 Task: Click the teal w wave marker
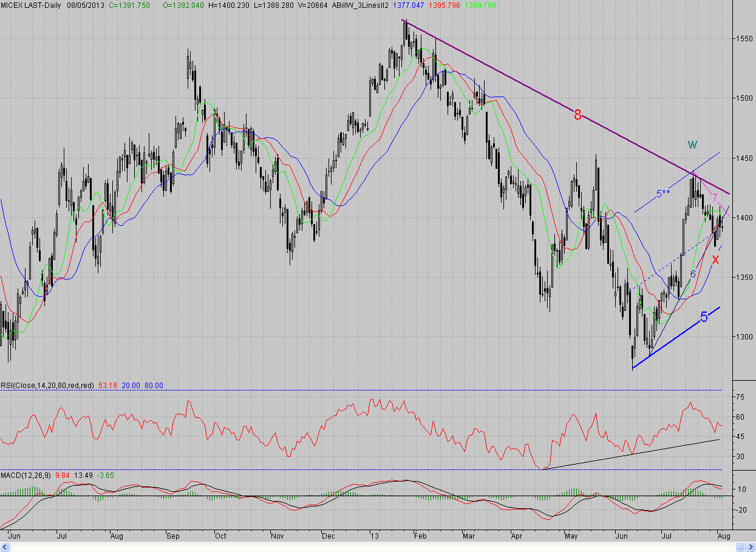[x=693, y=145]
